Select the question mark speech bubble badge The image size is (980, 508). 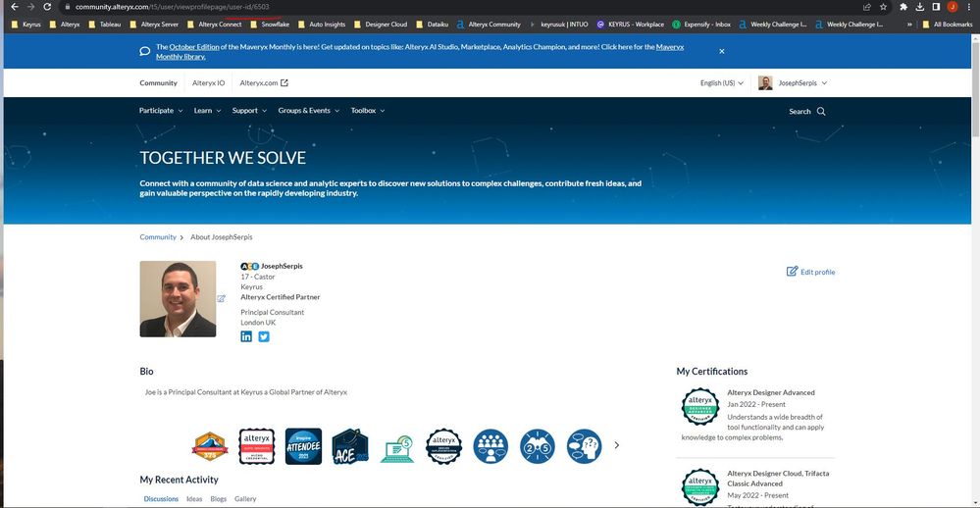pos(585,446)
